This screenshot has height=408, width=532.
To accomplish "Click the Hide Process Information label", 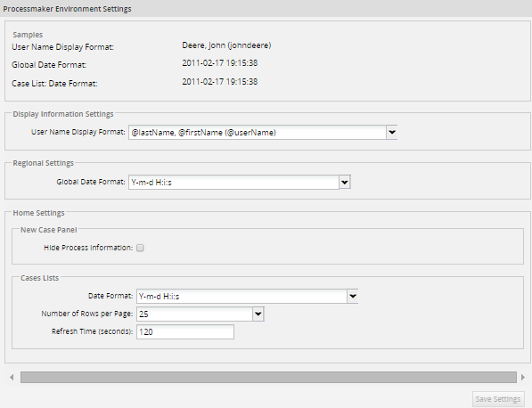I will pyautogui.click(x=88, y=248).
